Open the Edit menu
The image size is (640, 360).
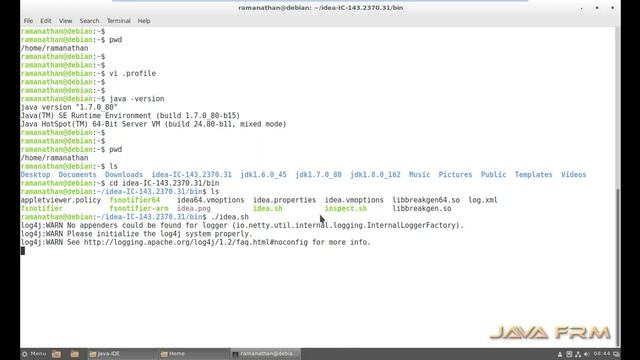(x=46, y=21)
